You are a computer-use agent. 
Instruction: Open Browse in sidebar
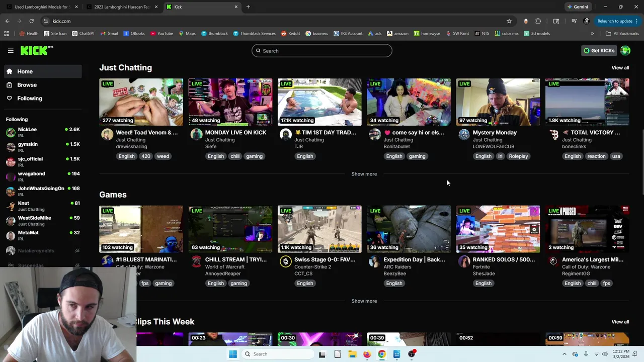43,85
